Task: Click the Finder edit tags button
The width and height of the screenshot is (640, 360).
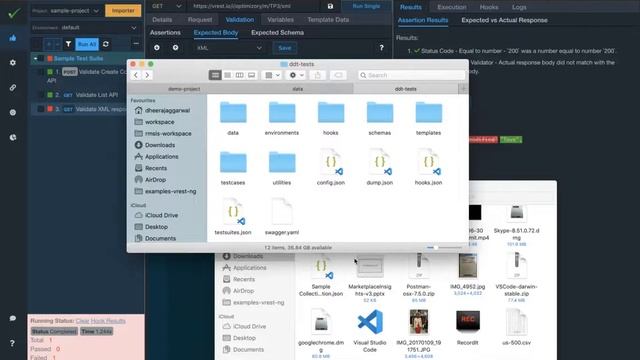Action: (338, 75)
